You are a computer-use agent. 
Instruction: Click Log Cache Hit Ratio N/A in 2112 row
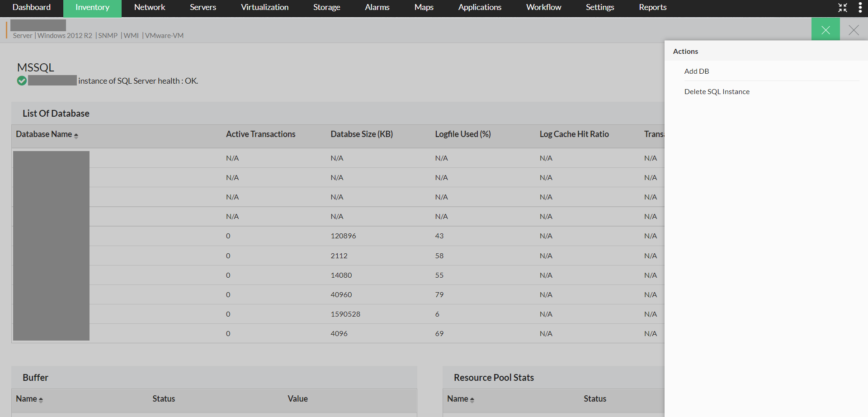point(546,256)
